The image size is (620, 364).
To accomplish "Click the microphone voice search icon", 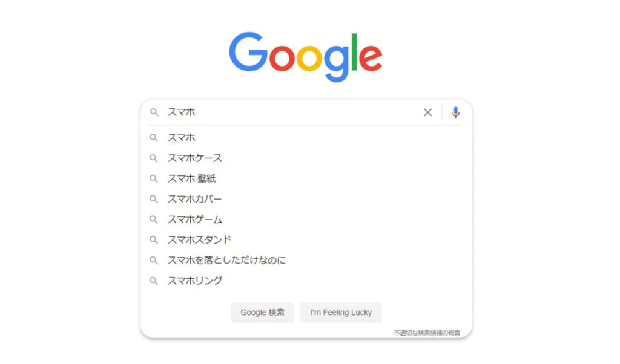I will pos(455,112).
